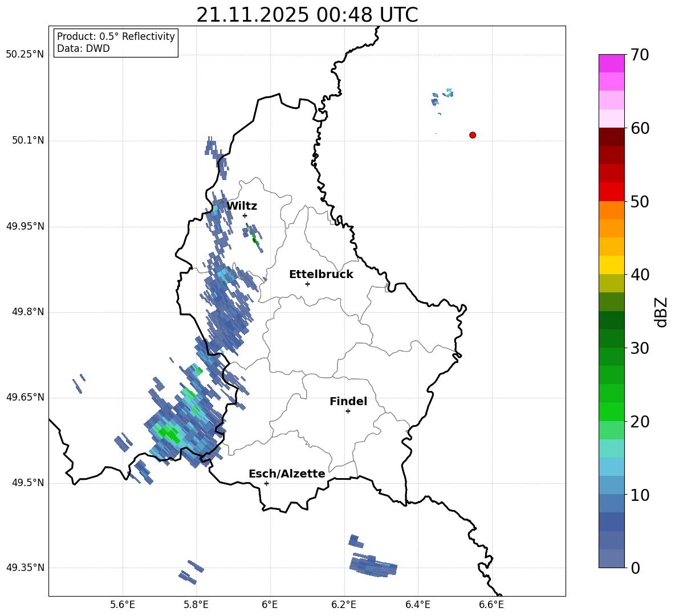The height and width of the screenshot is (616, 675).
Task: Click the 10 colorbar tick label
Action: [x=640, y=495]
